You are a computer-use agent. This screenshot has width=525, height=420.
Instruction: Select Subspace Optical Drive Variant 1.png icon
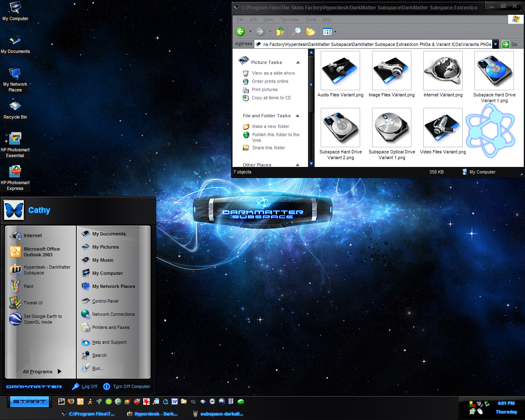392,128
